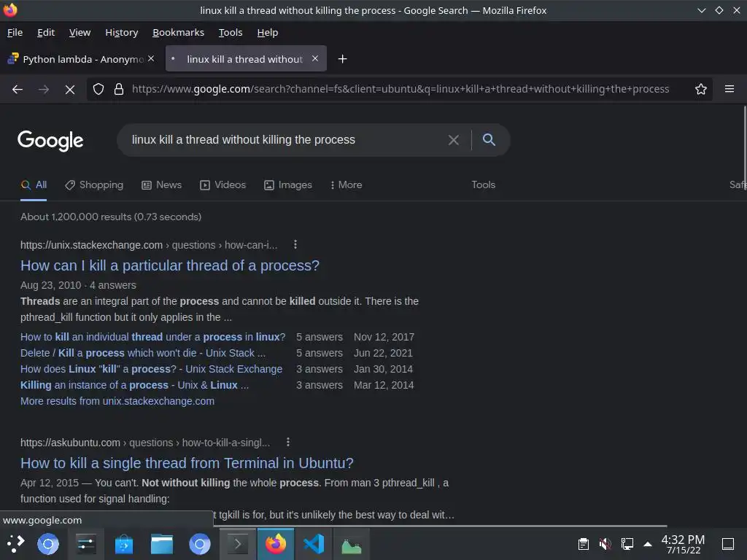Open the Konsole terminal taskbar icon

tap(238, 544)
